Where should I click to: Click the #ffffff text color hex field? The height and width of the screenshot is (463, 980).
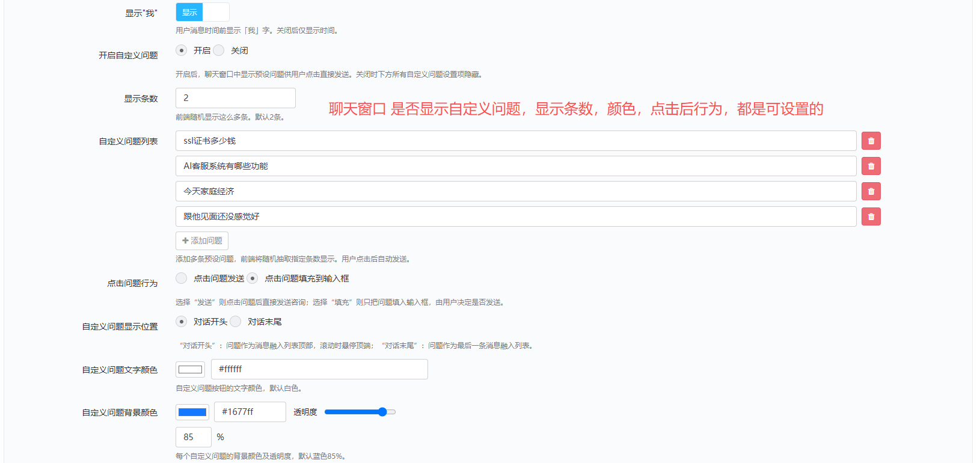pyautogui.click(x=319, y=369)
